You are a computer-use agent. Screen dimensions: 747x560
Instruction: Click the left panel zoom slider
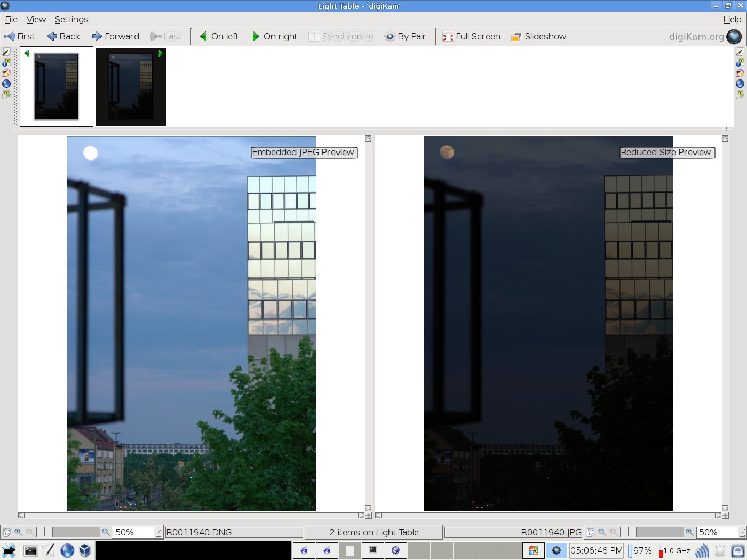[x=68, y=532]
